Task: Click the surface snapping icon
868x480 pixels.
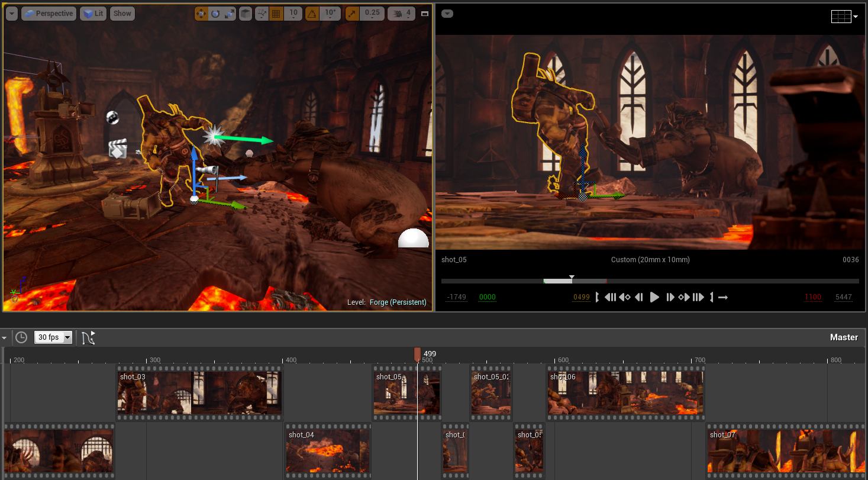Action: [262, 14]
